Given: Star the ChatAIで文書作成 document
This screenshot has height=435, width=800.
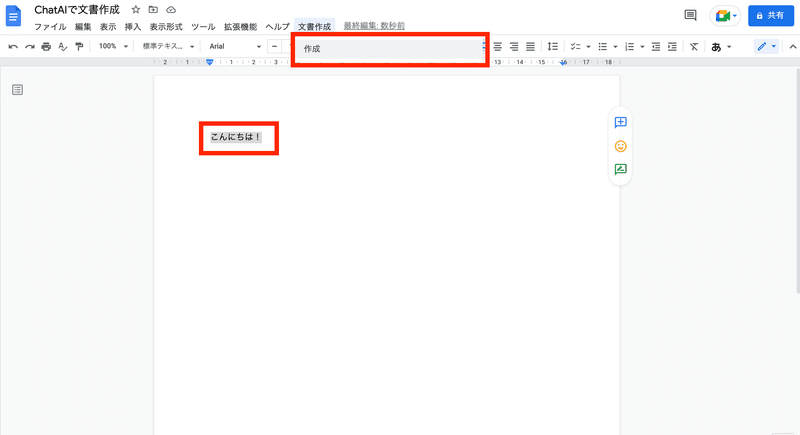Looking at the screenshot, I should pyautogui.click(x=135, y=10).
